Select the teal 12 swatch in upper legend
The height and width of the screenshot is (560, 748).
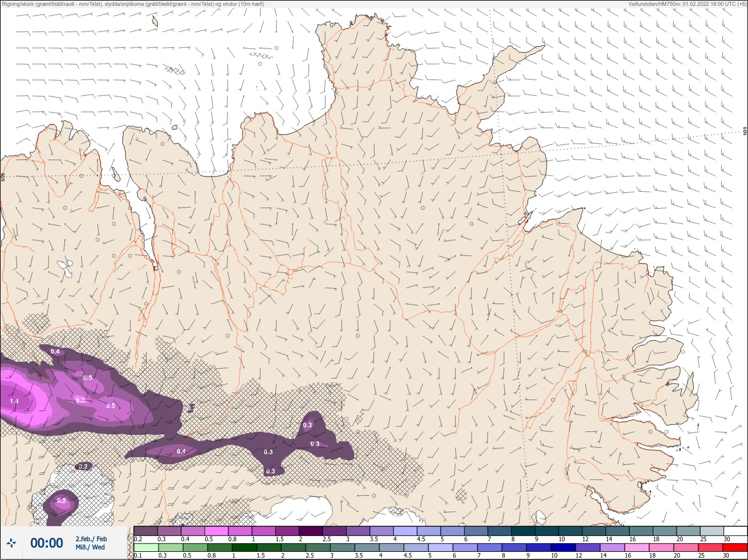pyautogui.click(x=594, y=531)
